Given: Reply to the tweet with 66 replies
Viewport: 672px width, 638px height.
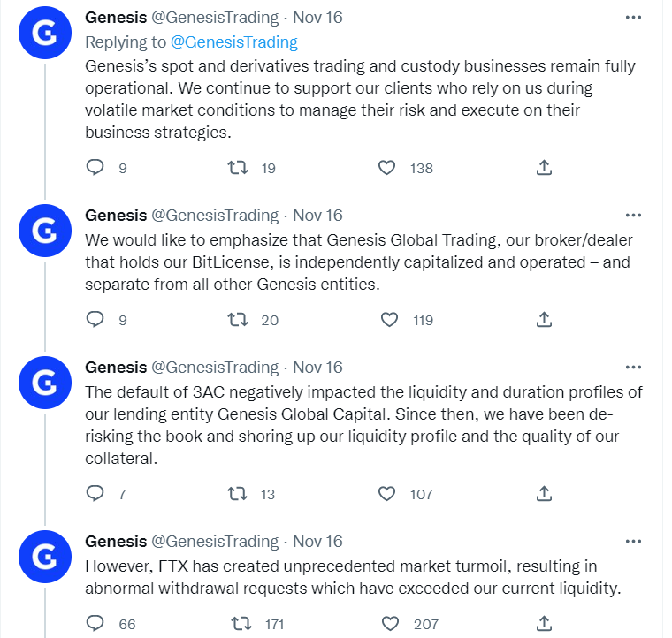Looking at the screenshot, I should tap(95, 624).
